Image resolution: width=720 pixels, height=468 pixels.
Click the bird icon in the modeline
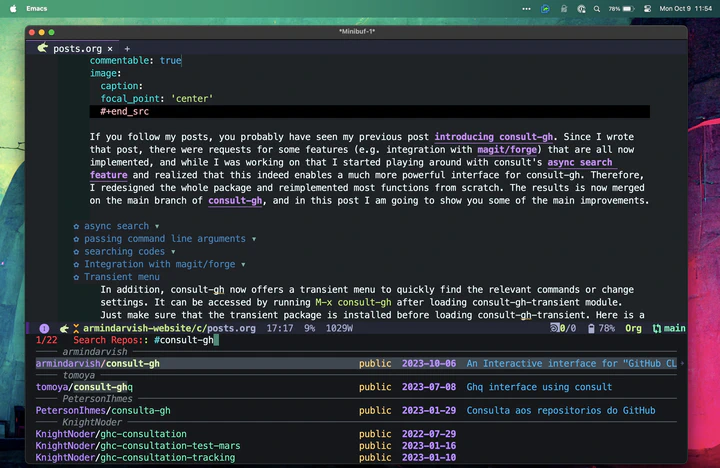(x=64, y=328)
